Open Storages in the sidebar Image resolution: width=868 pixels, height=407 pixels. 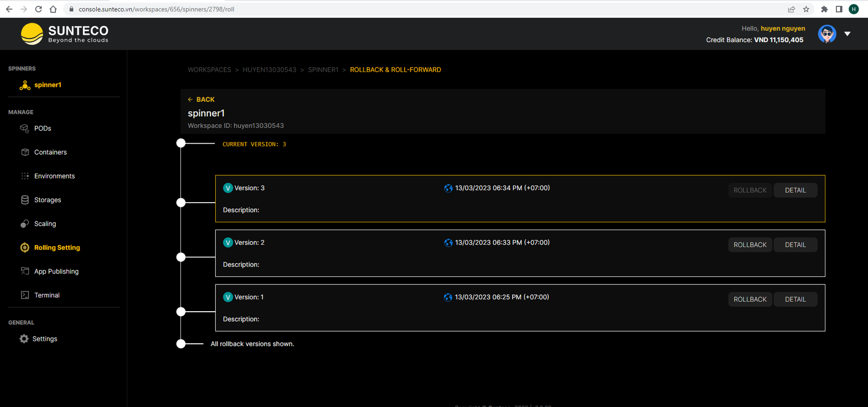tap(47, 200)
